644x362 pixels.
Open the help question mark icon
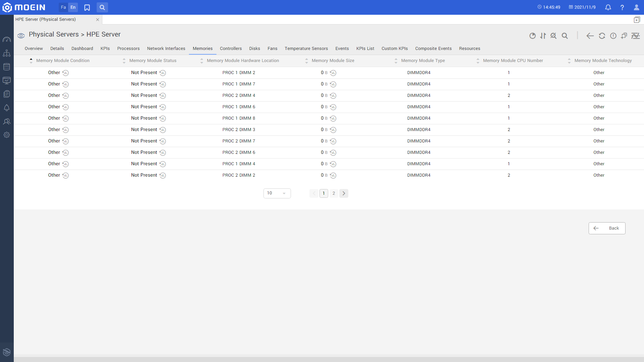(622, 7)
